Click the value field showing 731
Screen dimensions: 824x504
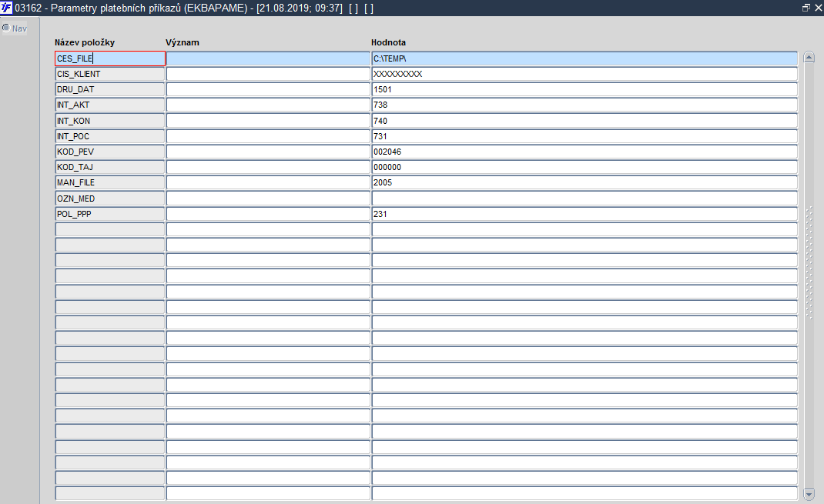(x=585, y=136)
